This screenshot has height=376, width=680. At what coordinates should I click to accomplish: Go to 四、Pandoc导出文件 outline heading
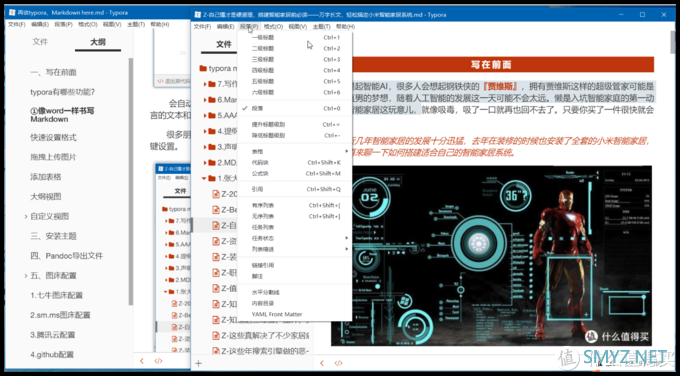(67, 256)
